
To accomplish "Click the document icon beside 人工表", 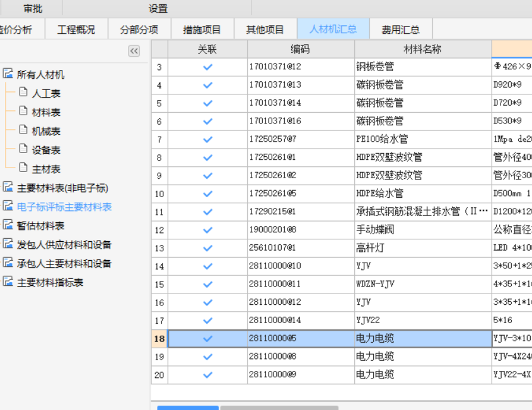I will 23,92.
